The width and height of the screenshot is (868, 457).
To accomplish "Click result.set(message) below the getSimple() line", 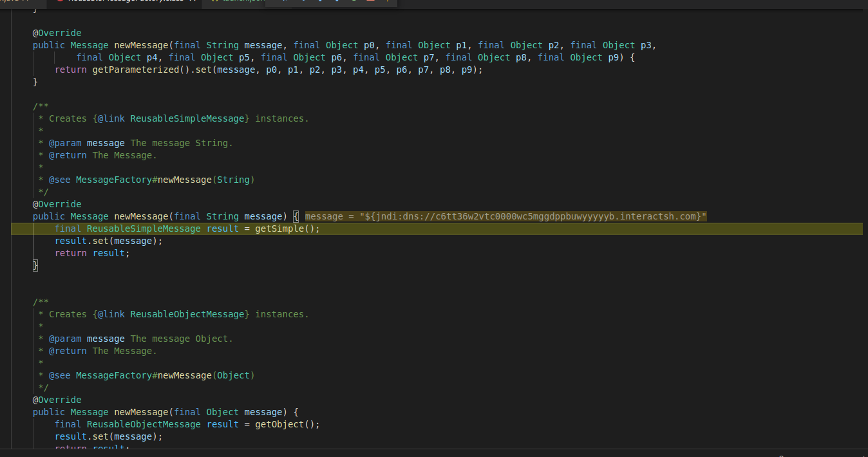I will click(108, 241).
